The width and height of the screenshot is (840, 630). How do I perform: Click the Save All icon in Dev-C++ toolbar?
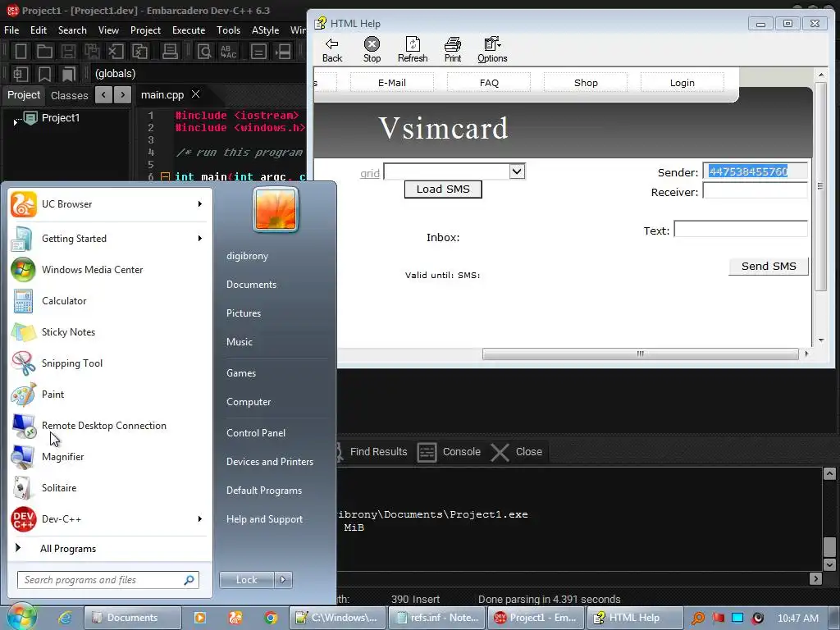click(92, 52)
